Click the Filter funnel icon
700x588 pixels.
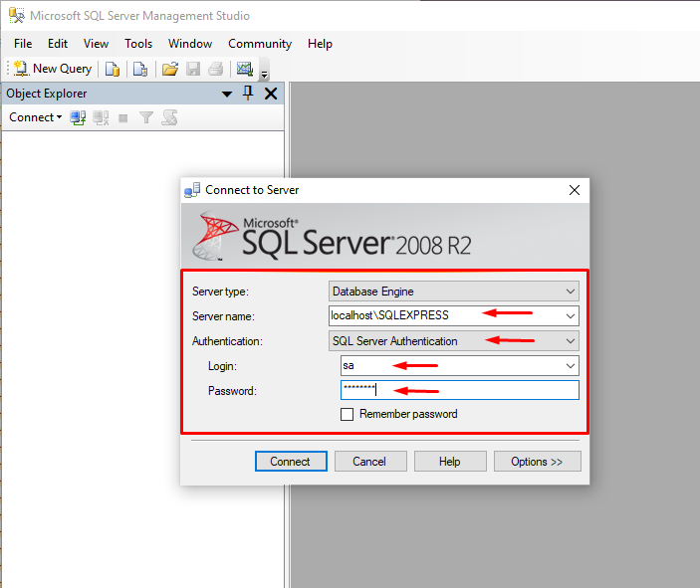[146, 117]
